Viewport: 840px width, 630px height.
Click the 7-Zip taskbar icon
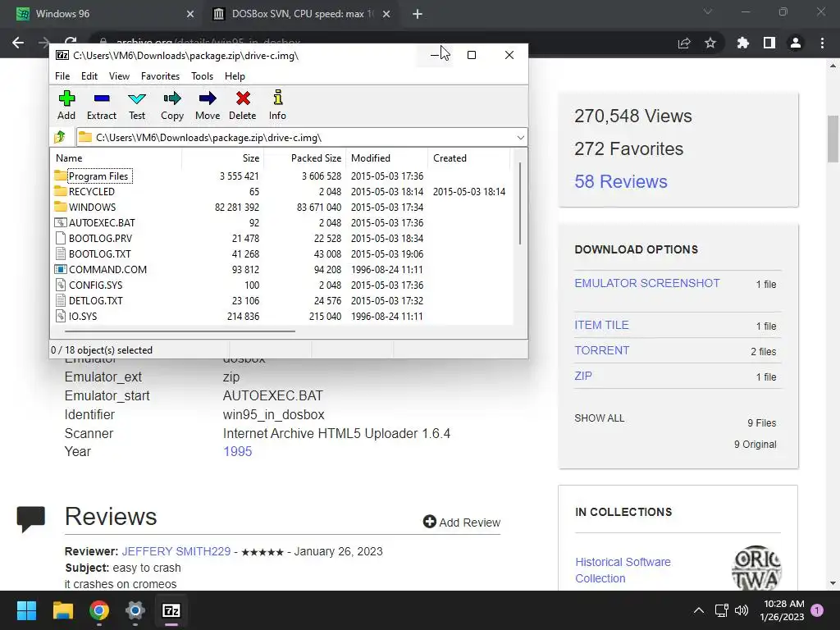(x=171, y=610)
